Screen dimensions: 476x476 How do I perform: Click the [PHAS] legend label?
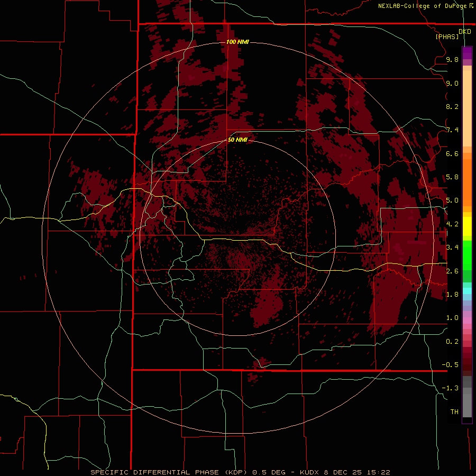447,37
